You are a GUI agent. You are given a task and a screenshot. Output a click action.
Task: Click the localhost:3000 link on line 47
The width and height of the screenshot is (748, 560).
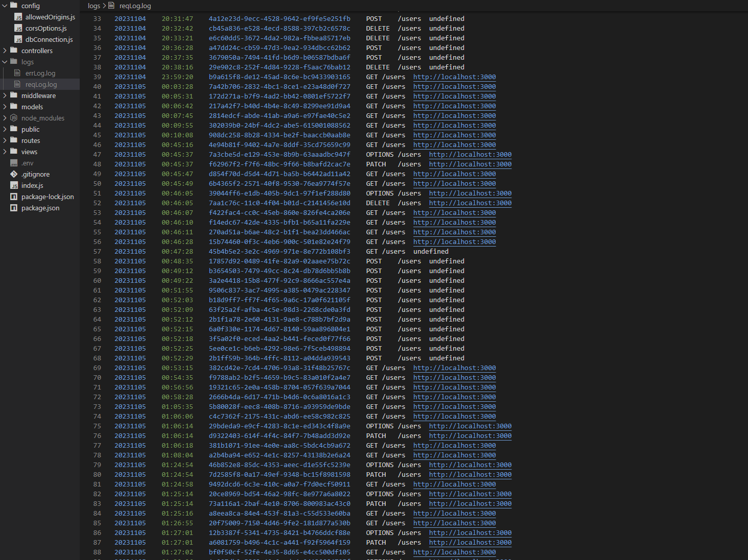pos(470,155)
